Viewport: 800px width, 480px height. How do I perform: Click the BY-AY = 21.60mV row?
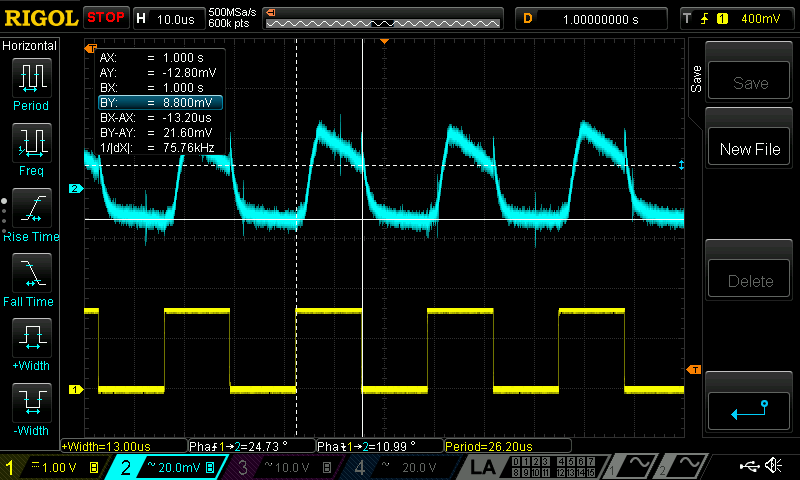coord(160,133)
